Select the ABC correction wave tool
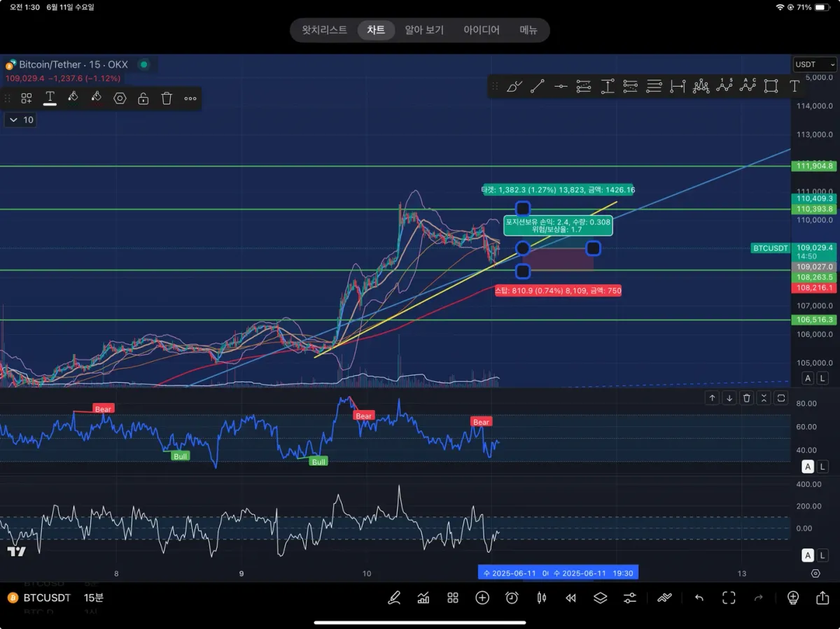Screen dimensions: 840x629 pyautogui.click(x=748, y=87)
